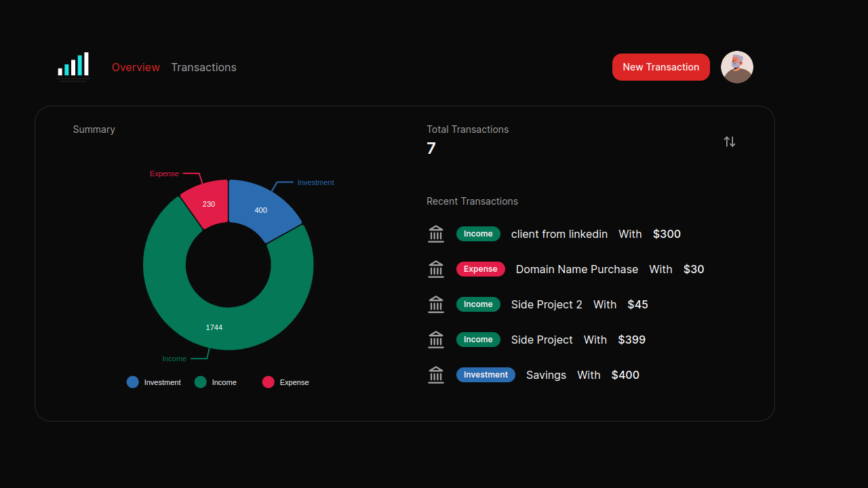This screenshot has height=488, width=868.
Task: Toggle the Expense badge on Domain Name Purchase
Action: pos(480,269)
